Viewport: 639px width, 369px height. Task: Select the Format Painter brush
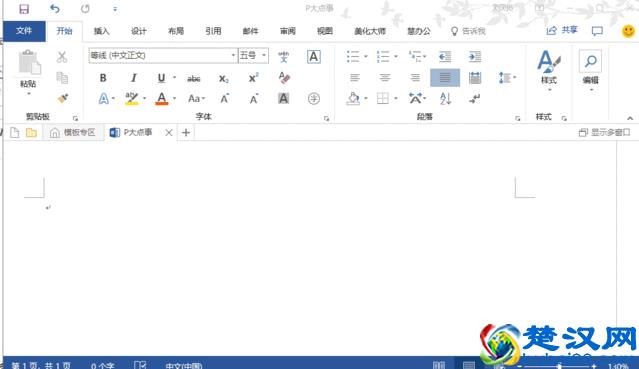click(62, 98)
